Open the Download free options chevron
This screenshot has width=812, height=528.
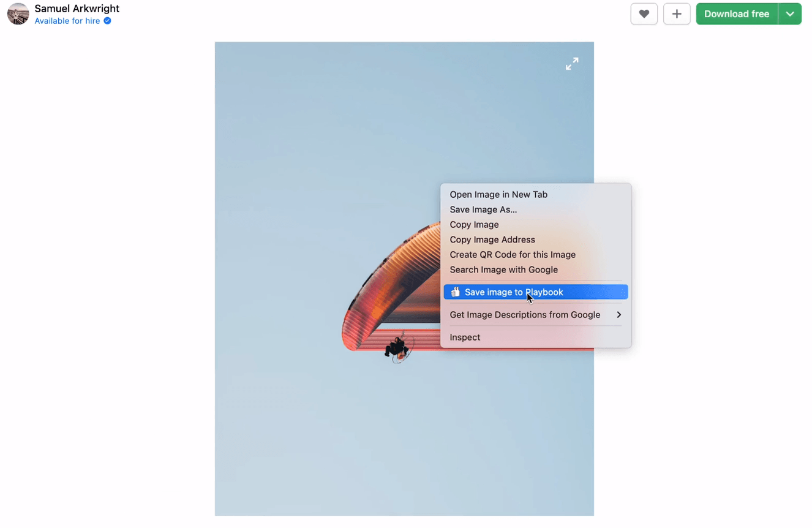(789, 13)
